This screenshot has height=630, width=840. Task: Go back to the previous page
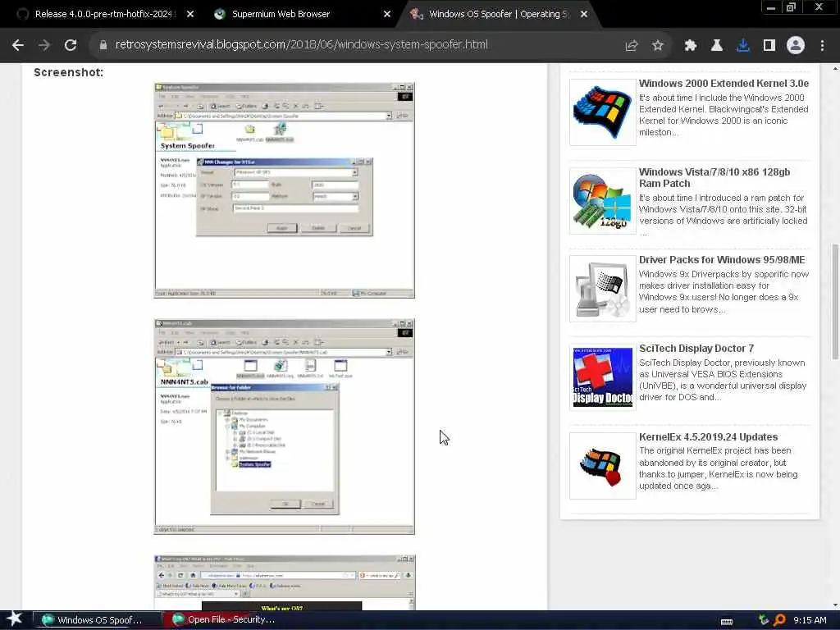point(18,45)
